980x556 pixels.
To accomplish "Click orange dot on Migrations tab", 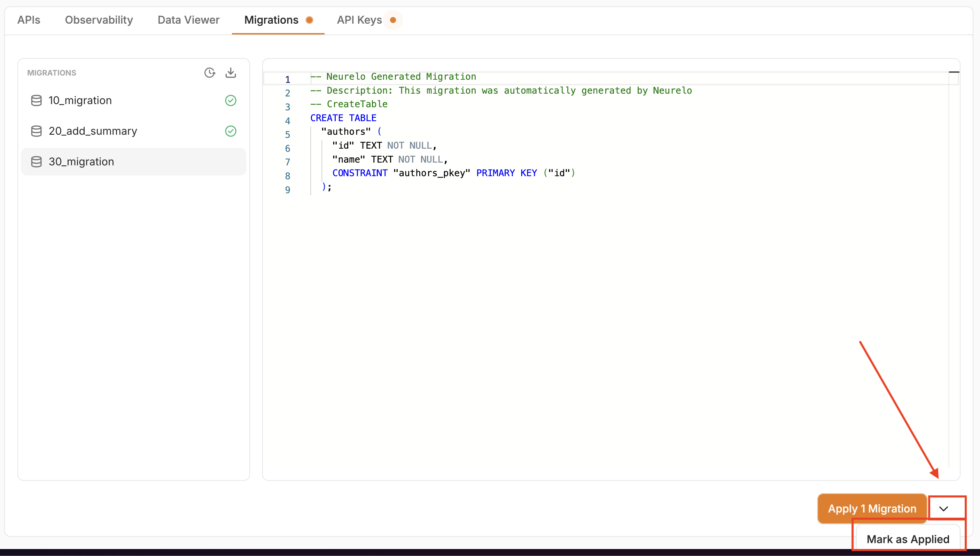I will (x=309, y=20).
